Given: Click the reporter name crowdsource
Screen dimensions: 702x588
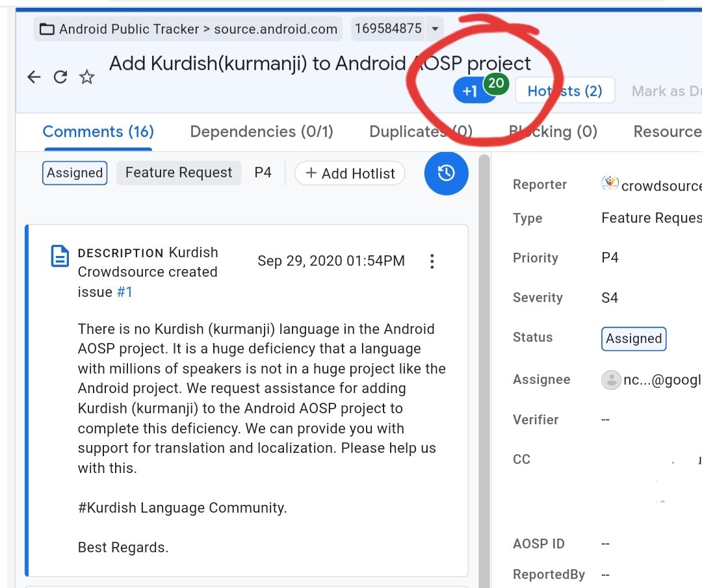Looking at the screenshot, I should tap(661, 186).
